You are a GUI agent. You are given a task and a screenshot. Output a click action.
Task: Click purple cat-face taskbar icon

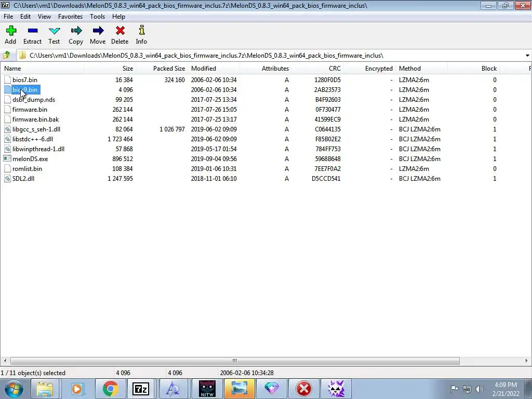[x=336, y=389]
